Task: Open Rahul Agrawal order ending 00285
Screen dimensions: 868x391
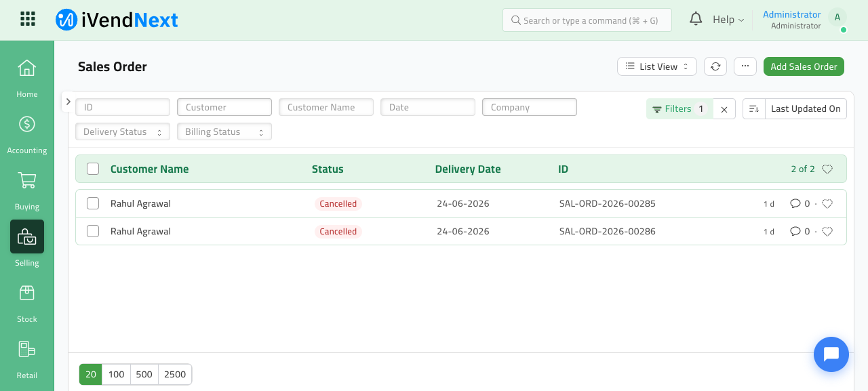Action: pyautogui.click(x=140, y=204)
